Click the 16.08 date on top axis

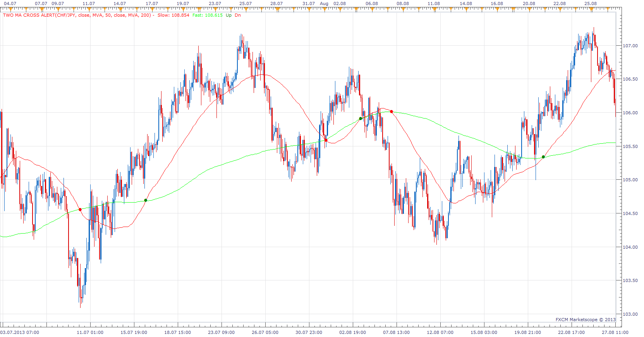coord(497,3)
